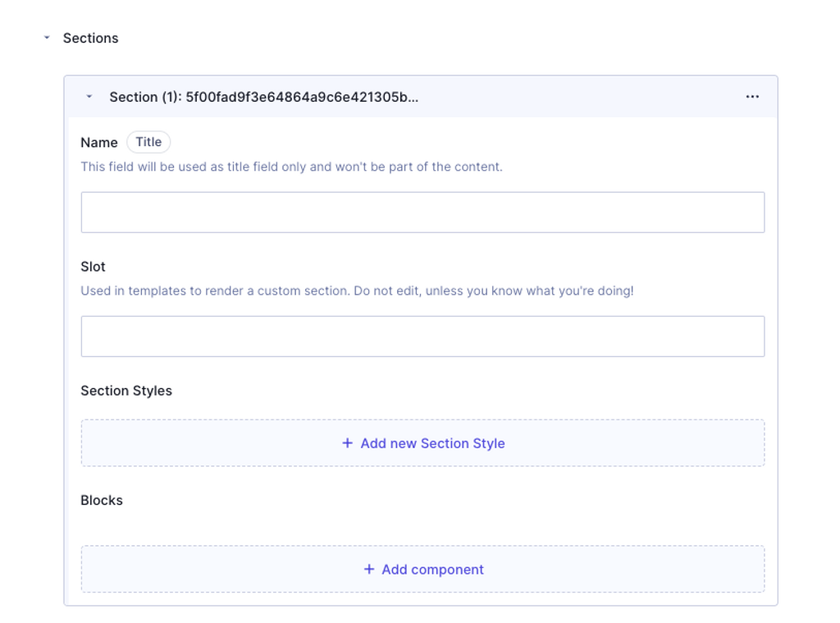This screenshot has height=623, width=840.
Task: Click the Sections heading label
Action: click(x=90, y=38)
